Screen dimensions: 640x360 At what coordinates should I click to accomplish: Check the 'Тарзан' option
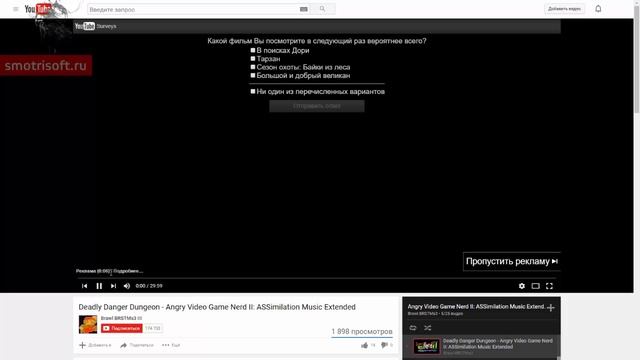tap(253, 59)
